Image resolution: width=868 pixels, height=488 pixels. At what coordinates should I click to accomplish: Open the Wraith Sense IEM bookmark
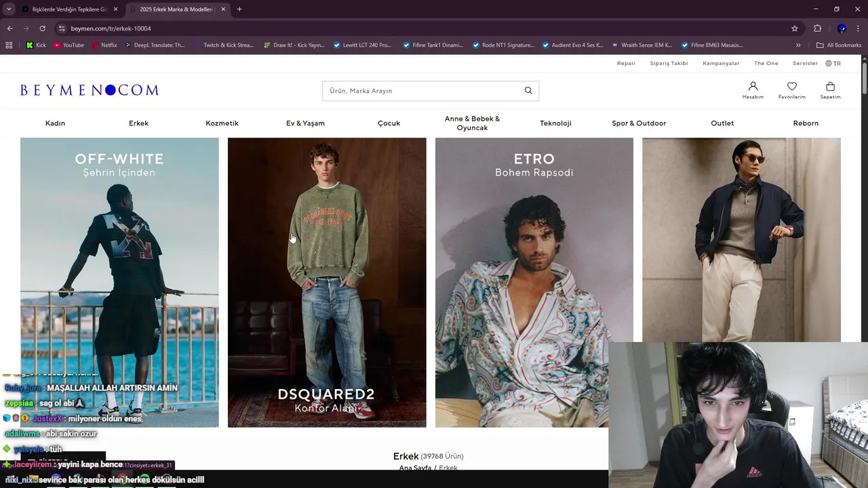click(x=642, y=45)
